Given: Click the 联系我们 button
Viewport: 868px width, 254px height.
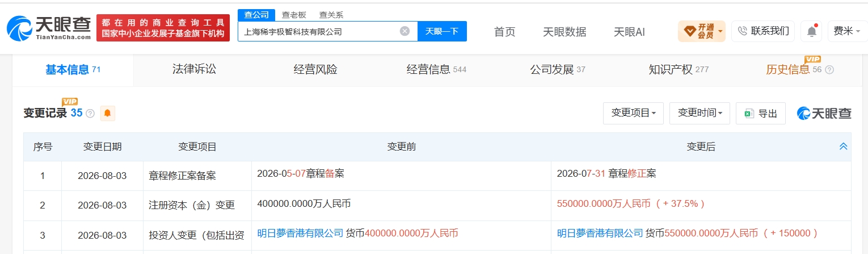Looking at the screenshot, I should click(763, 31).
